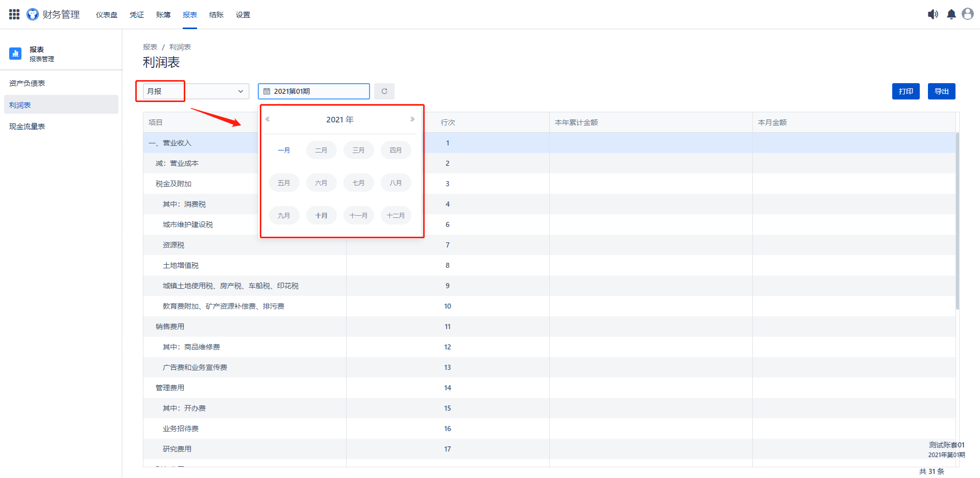Image resolution: width=980 pixels, height=478 pixels.
Task: Click the 行次 column header
Action: pyautogui.click(x=448, y=122)
